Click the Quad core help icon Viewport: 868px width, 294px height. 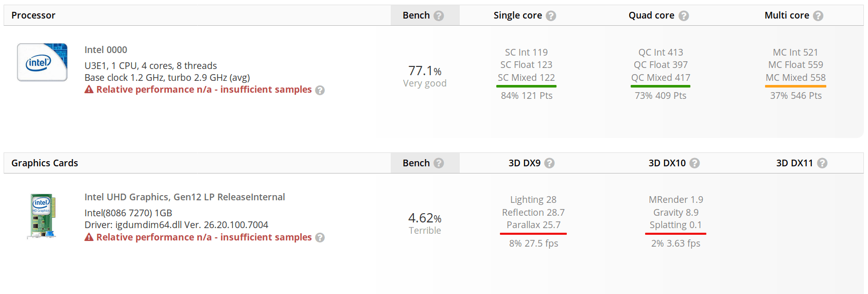click(x=684, y=15)
